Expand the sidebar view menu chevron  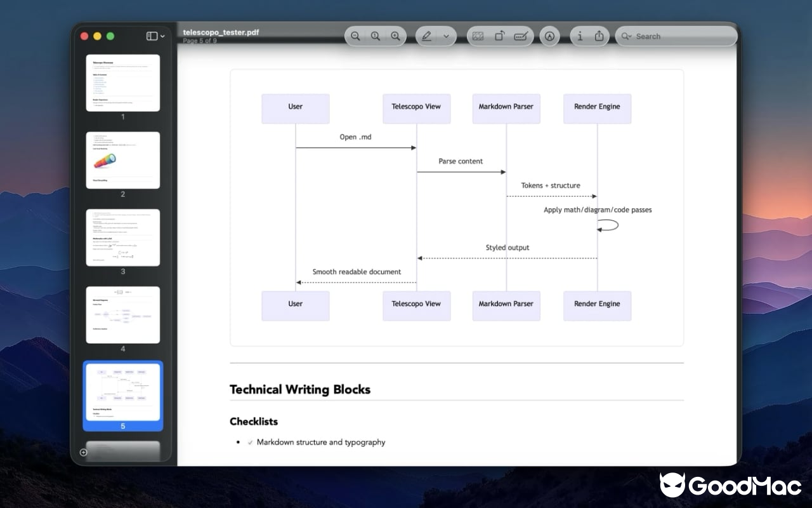pyautogui.click(x=163, y=36)
